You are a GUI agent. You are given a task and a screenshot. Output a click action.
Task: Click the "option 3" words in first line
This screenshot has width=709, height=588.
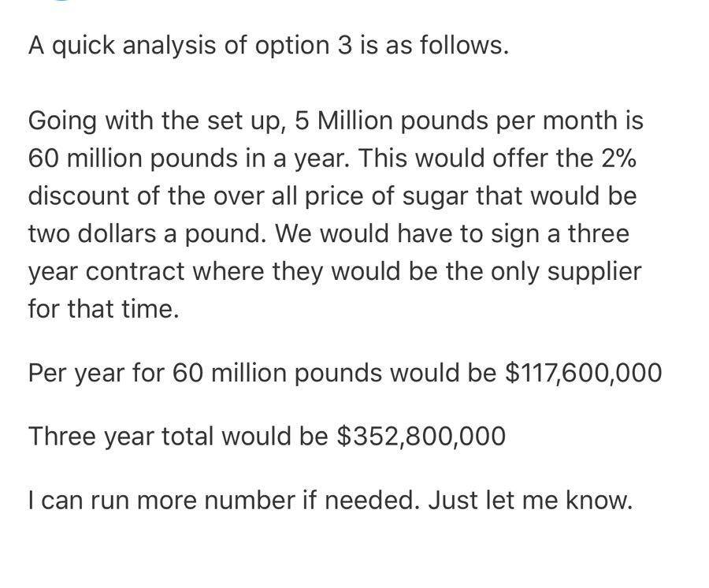coord(303,47)
